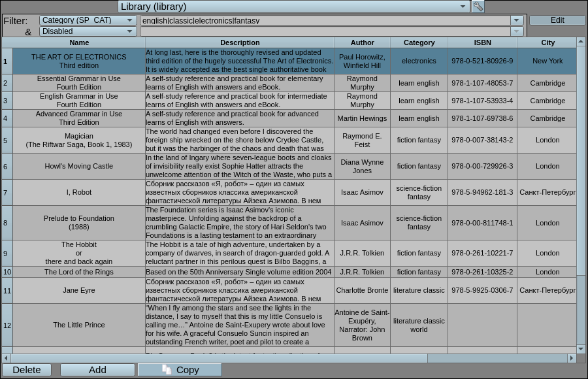Open the Library (library) dropdown

click(x=295, y=7)
